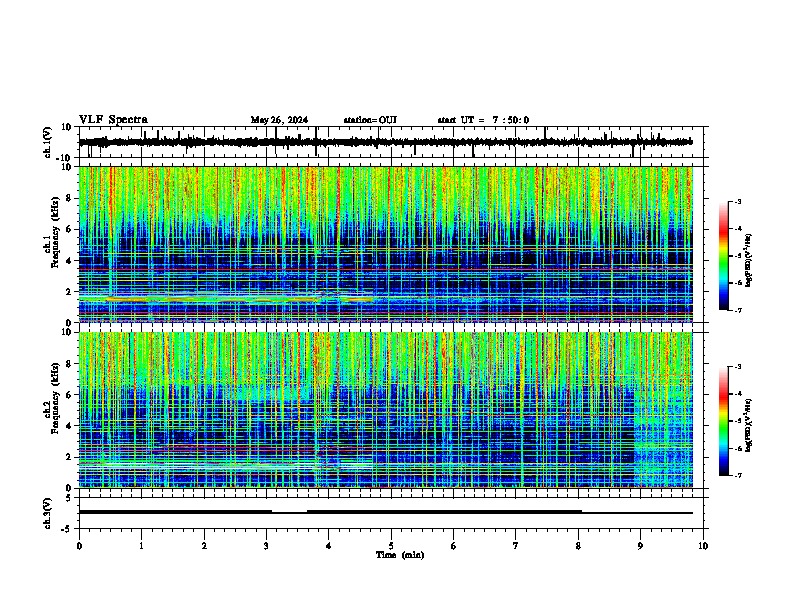The height and width of the screenshot is (612, 792).
Task: Click the ch.2 color bar "log(PSD)" label
Action: (x=748, y=425)
